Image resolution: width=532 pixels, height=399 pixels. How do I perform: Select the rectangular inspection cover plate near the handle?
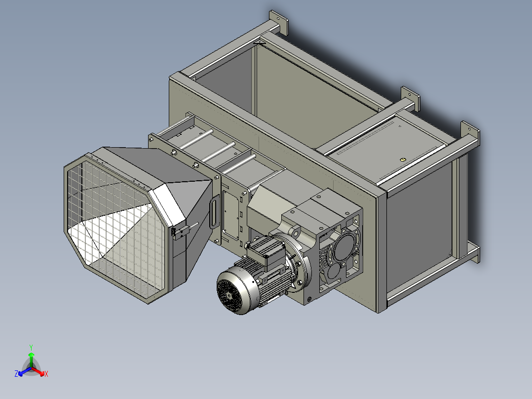click(x=231, y=215)
